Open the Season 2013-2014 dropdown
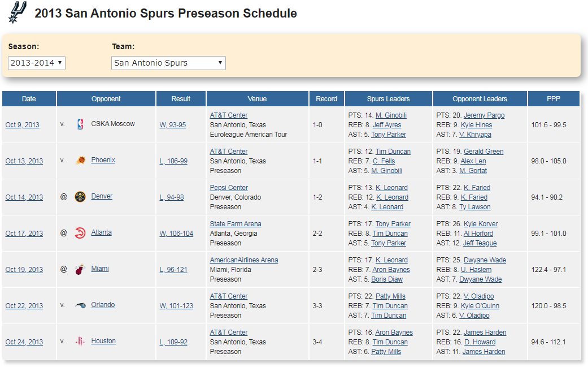 point(37,63)
